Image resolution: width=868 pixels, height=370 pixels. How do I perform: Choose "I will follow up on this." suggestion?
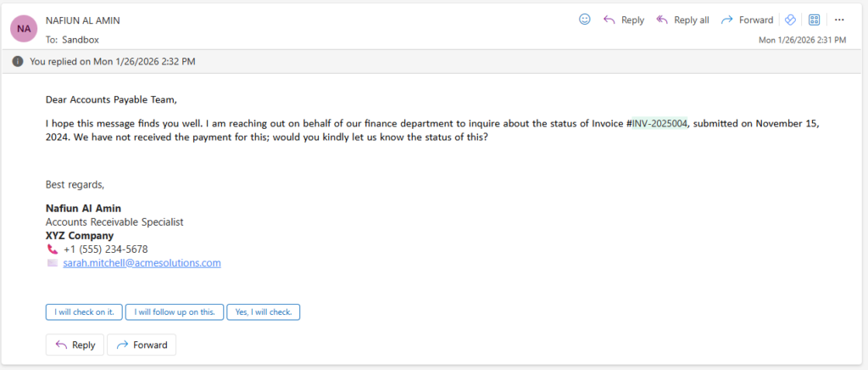175,312
